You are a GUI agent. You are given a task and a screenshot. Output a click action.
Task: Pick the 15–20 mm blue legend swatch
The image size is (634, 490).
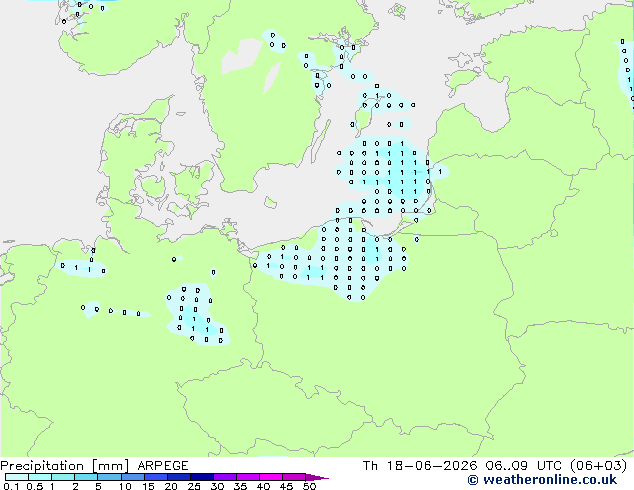[x=155, y=477]
